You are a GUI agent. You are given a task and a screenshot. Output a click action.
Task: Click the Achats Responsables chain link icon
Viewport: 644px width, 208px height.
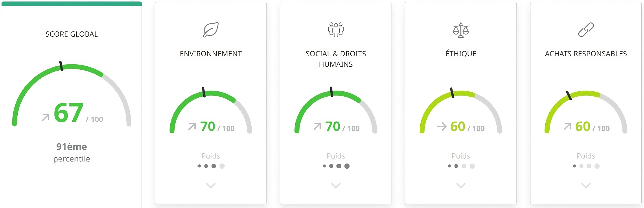(x=586, y=30)
